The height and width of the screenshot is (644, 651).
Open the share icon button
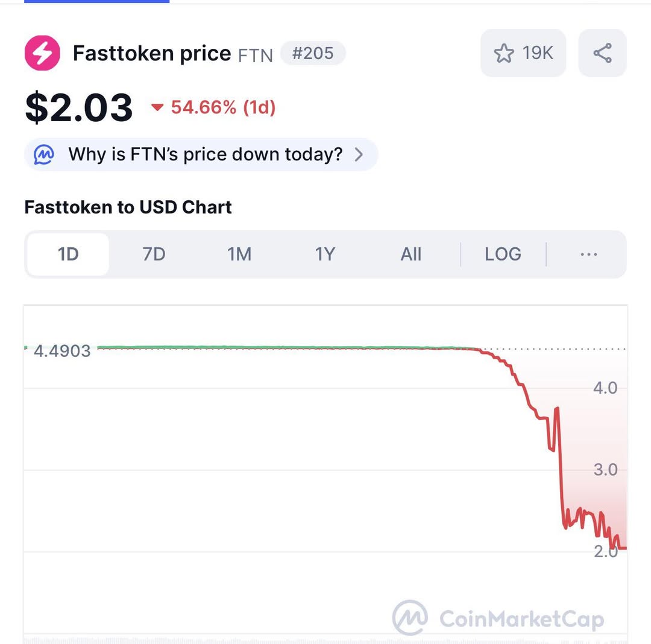pos(602,53)
